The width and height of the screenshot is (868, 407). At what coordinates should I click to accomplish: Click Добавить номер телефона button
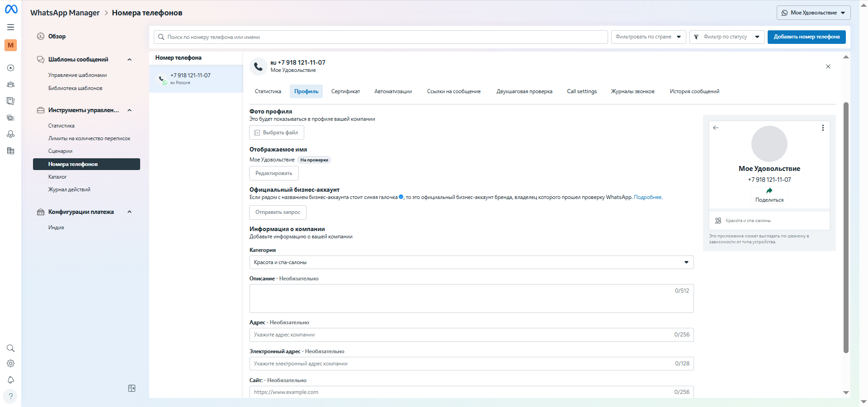coord(806,37)
